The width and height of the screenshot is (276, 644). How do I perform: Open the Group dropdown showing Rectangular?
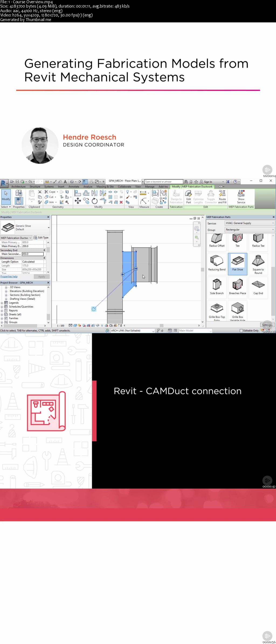click(x=250, y=230)
